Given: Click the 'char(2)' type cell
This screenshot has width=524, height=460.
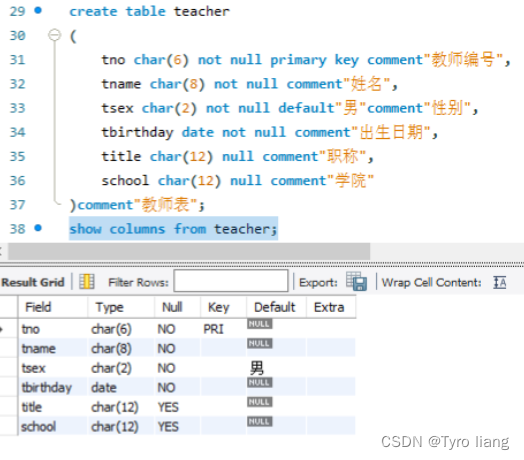Looking at the screenshot, I should click(121, 368).
